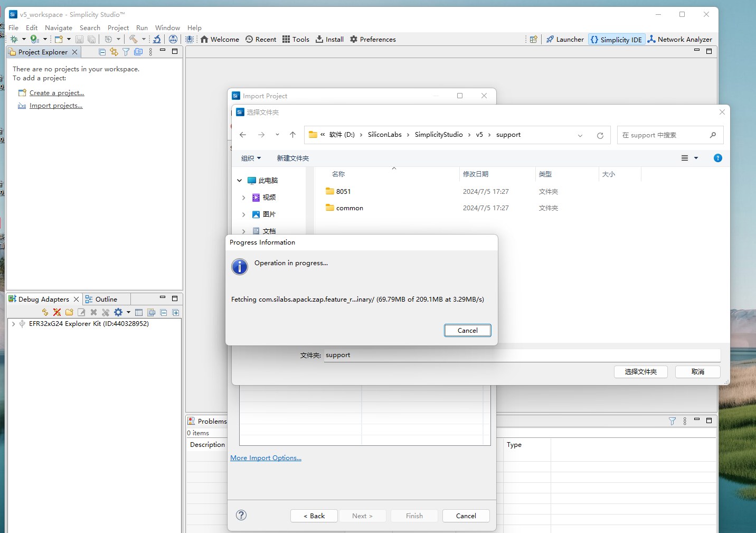
Task: Click the green run launch icon
Action: (x=35, y=39)
